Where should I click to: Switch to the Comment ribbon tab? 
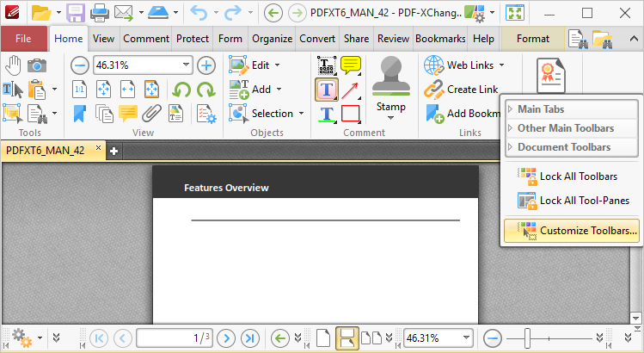[x=145, y=39]
